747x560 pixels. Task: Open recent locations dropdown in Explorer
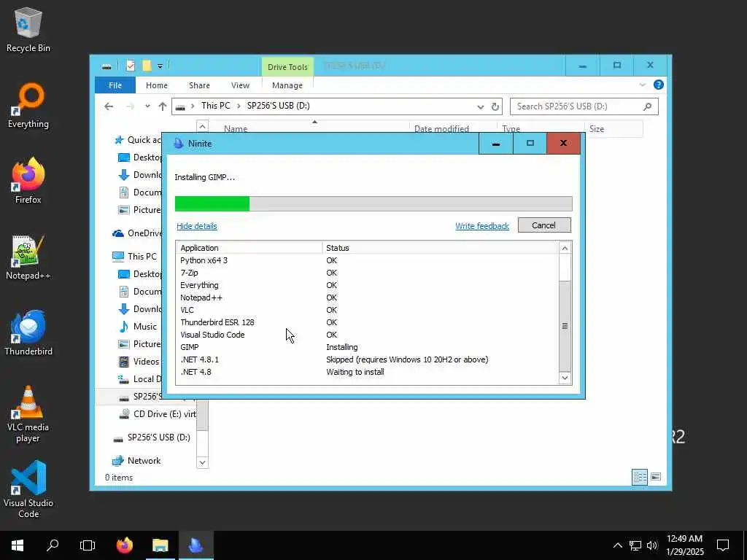[x=147, y=106]
